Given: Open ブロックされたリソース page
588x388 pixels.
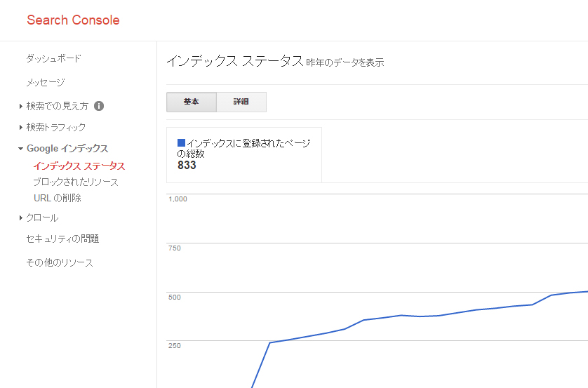Looking at the screenshot, I should click(x=76, y=182).
